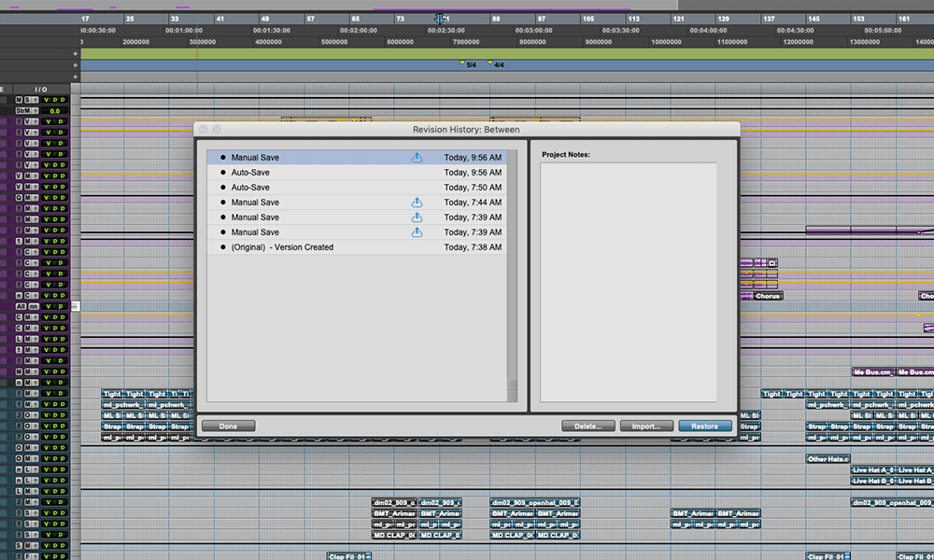Click the StrM track volume value 0.0
This screenshot has width=934, height=560.
click(x=54, y=111)
